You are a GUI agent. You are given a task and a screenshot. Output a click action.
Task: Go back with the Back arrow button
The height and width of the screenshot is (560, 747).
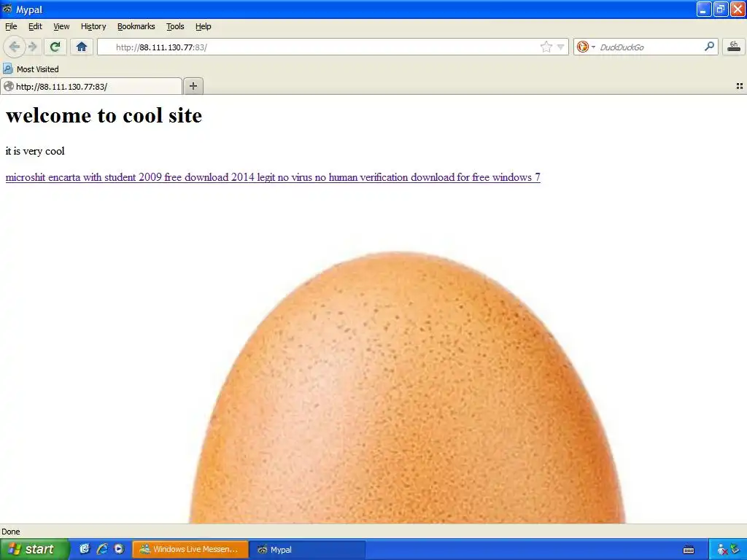15,47
